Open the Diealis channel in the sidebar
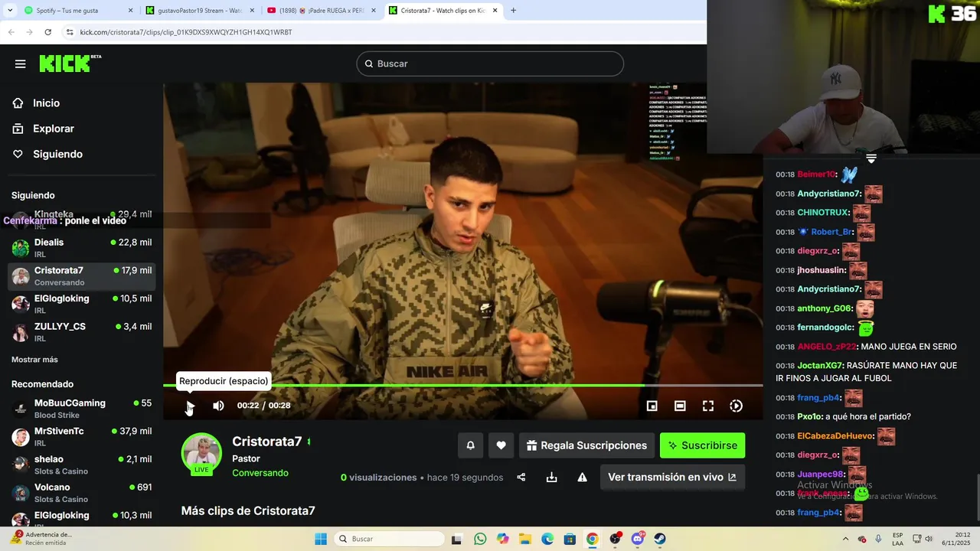This screenshot has height=551, width=980. coord(81,248)
